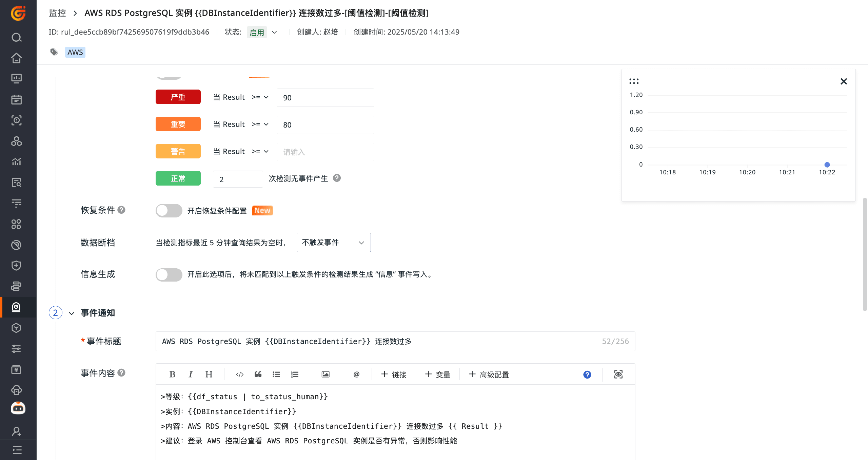Click the 事件标题 input field
Viewport: 868px width, 460px height.
click(395, 341)
